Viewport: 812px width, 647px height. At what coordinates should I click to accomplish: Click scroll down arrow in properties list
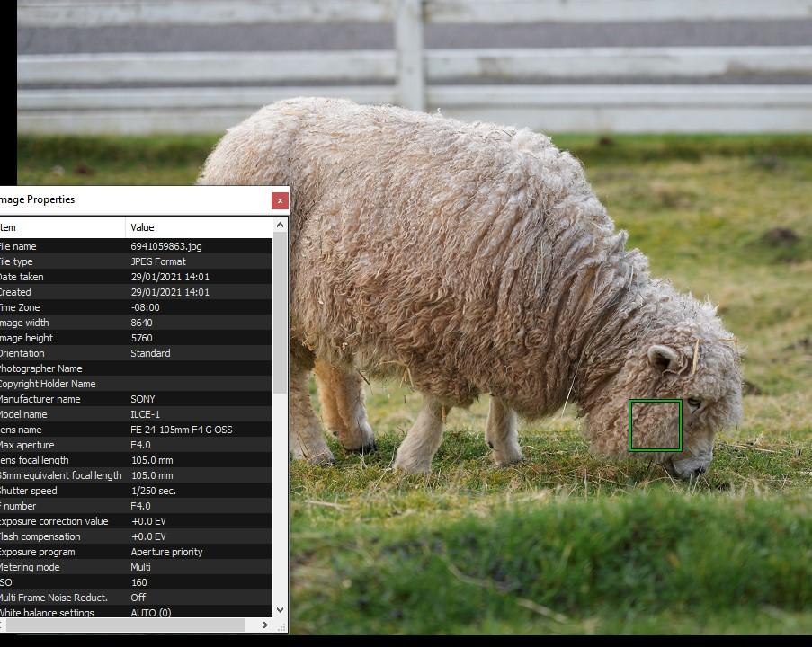click(280, 610)
